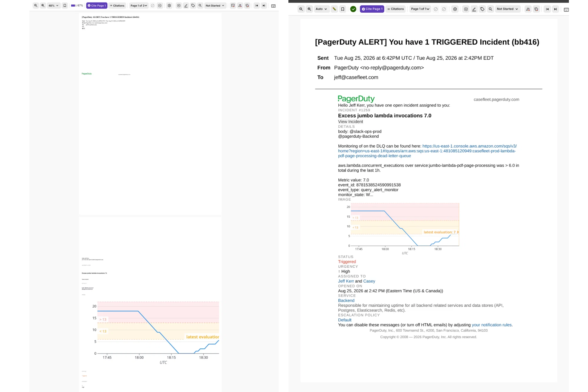Click casefleet.pagerduty.com text in email header

pyautogui.click(x=496, y=99)
